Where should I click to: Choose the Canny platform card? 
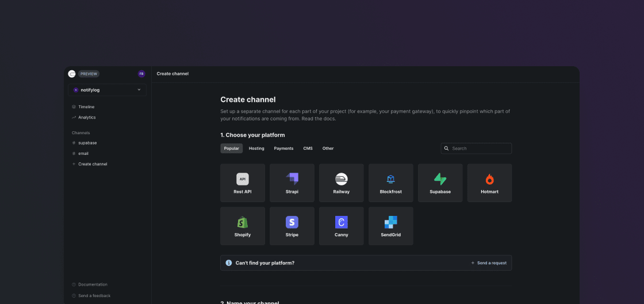342,226
